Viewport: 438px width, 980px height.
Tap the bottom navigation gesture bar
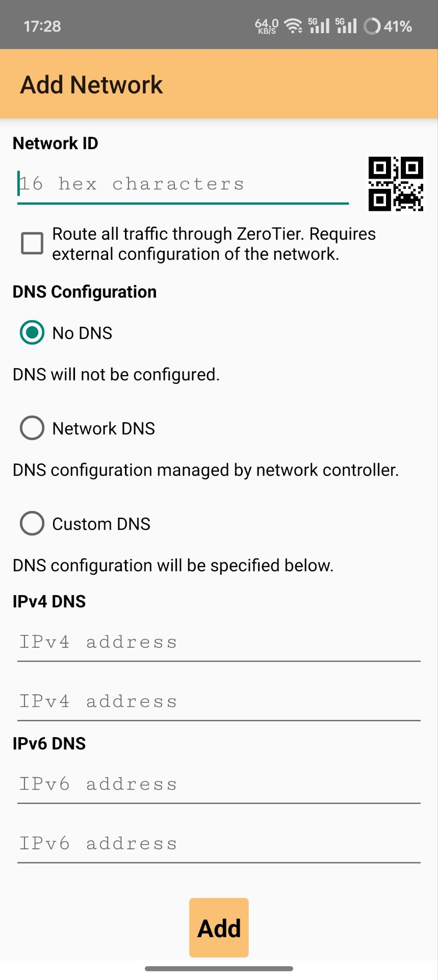pyautogui.click(x=219, y=968)
